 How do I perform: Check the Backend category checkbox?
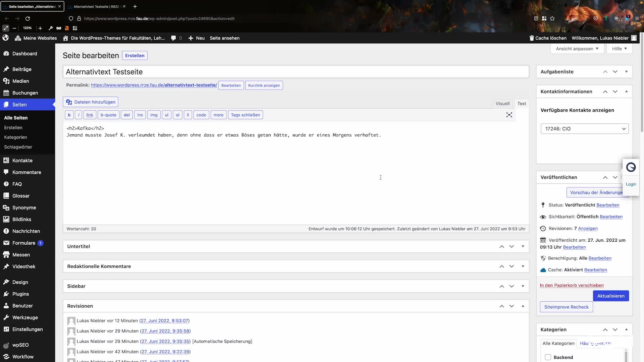tap(547, 357)
